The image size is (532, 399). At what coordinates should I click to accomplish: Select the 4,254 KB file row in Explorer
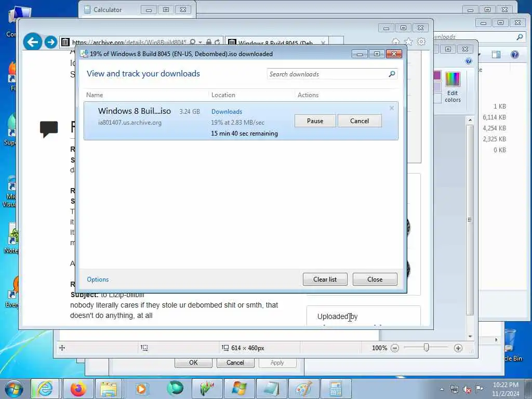(494, 128)
